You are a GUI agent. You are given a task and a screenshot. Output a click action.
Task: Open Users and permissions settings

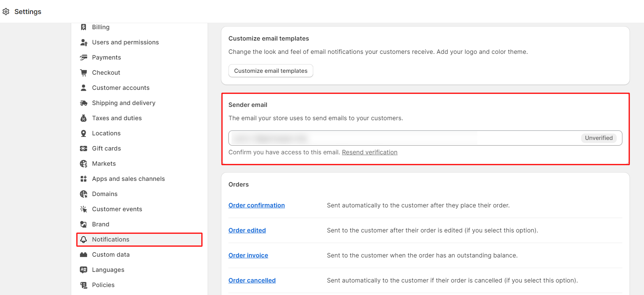click(x=125, y=42)
